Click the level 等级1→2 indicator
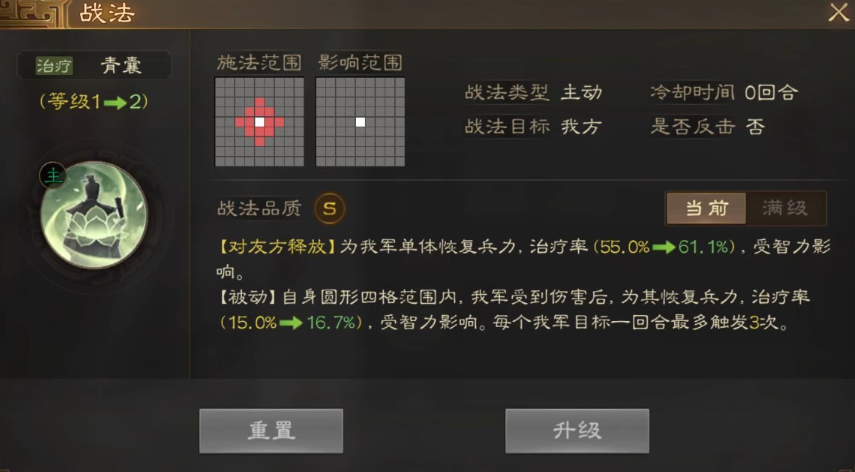The width and height of the screenshot is (855, 472). (x=94, y=101)
